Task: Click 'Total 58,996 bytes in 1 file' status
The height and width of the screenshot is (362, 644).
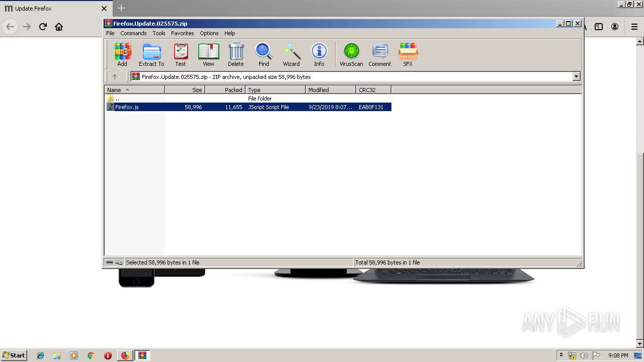Action: [x=387, y=262]
